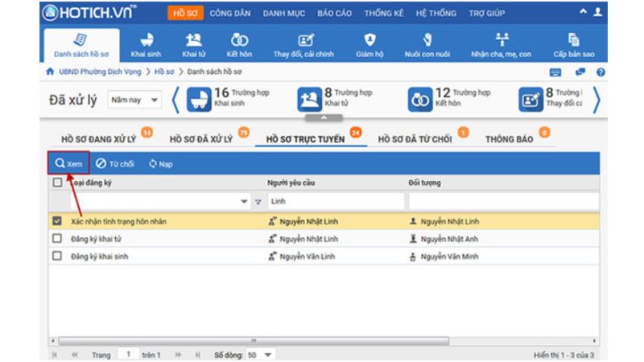Viewport: 644px width, 362px height.
Task: Go to previous page of results
Action: 74,355
